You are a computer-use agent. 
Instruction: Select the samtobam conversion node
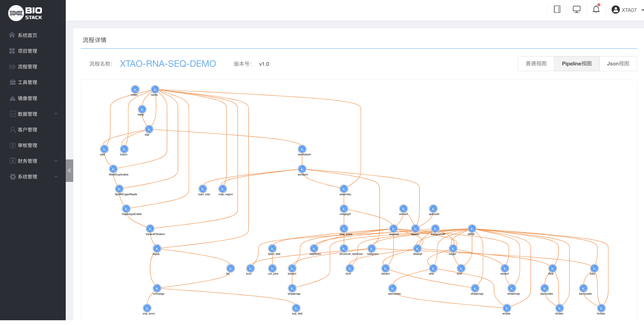click(302, 149)
